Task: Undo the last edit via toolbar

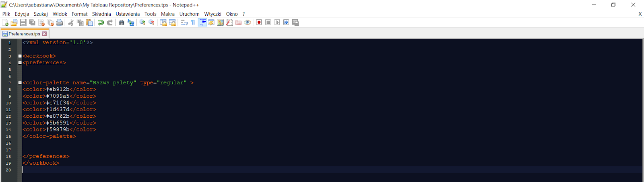Action: click(x=101, y=22)
